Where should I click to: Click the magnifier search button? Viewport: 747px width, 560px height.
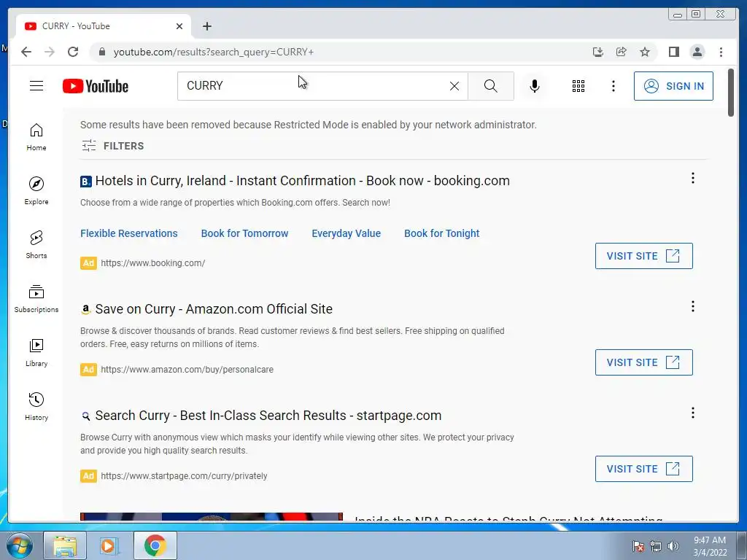click(491, 86)
